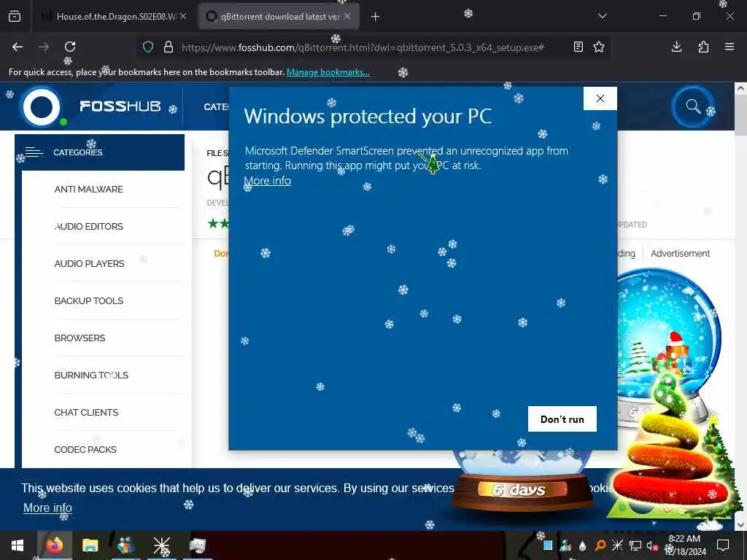This screenshot has height=560, width=747.
Task: Close the SmartScreen dialog with X
Action: (600, 98)
